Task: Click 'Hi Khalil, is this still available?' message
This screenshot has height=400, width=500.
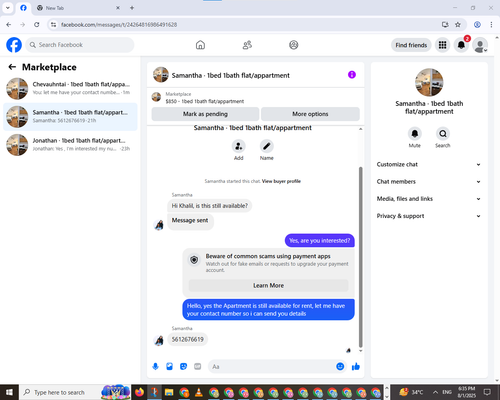Action: tap(210, 206)
